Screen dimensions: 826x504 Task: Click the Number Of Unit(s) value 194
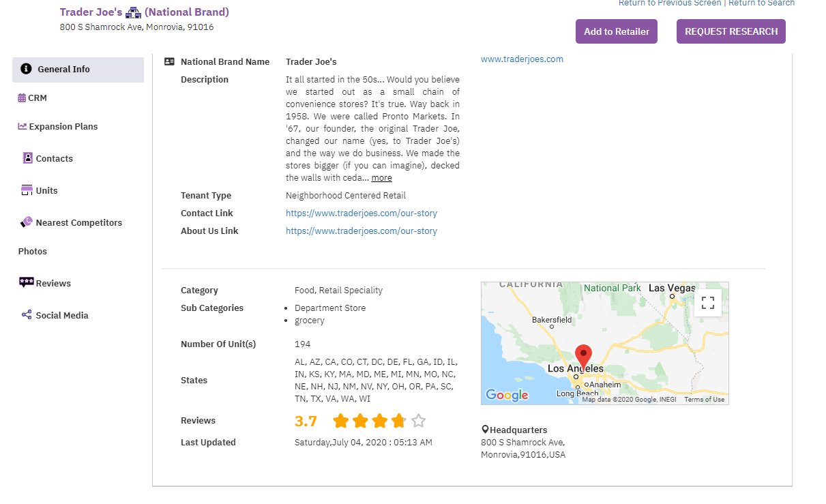302,344
